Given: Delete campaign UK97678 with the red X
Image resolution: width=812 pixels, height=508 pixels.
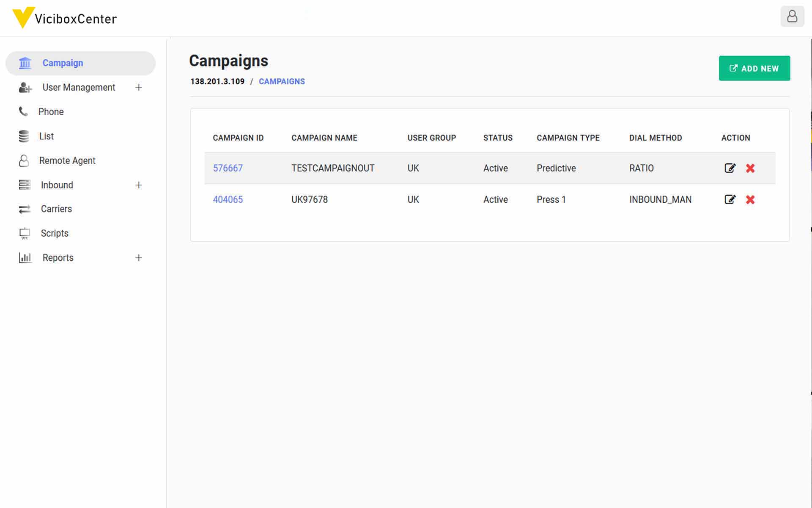Looking at the screenshot, I should click(x=750, y=199).
